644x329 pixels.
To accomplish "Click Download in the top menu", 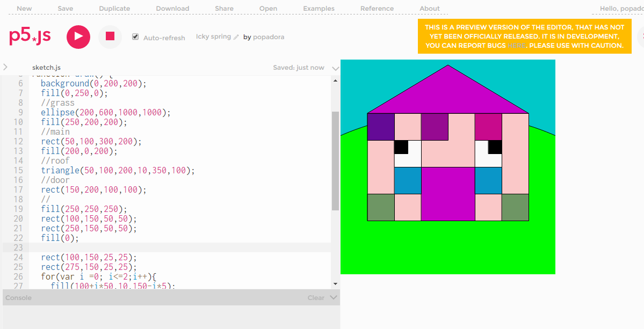I will [x=172, y=9].
